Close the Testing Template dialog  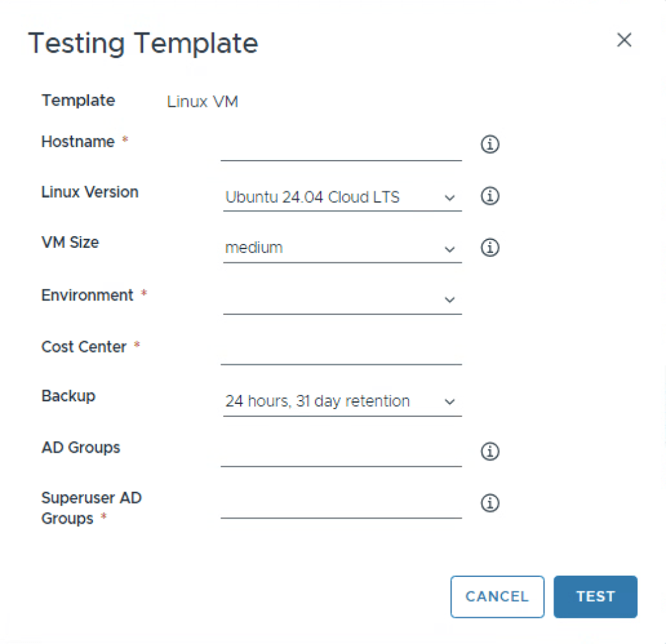pyautogui.click(x=624, y=40)
